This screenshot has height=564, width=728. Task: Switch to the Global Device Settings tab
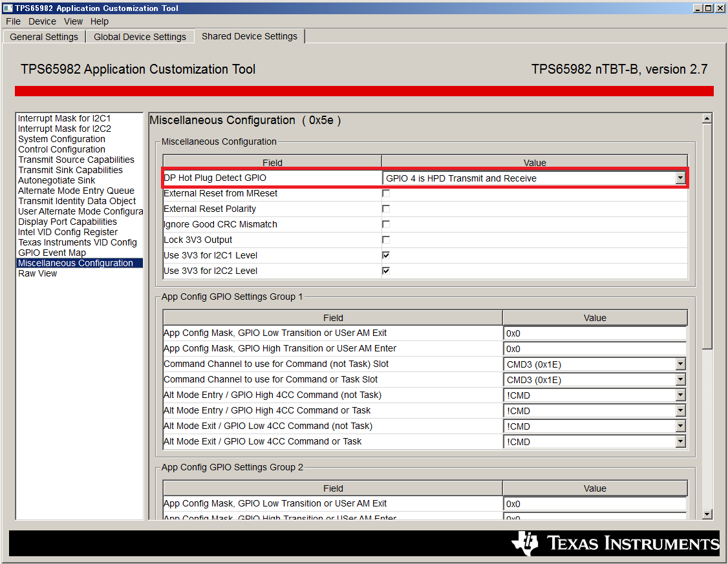coord(140,37)
